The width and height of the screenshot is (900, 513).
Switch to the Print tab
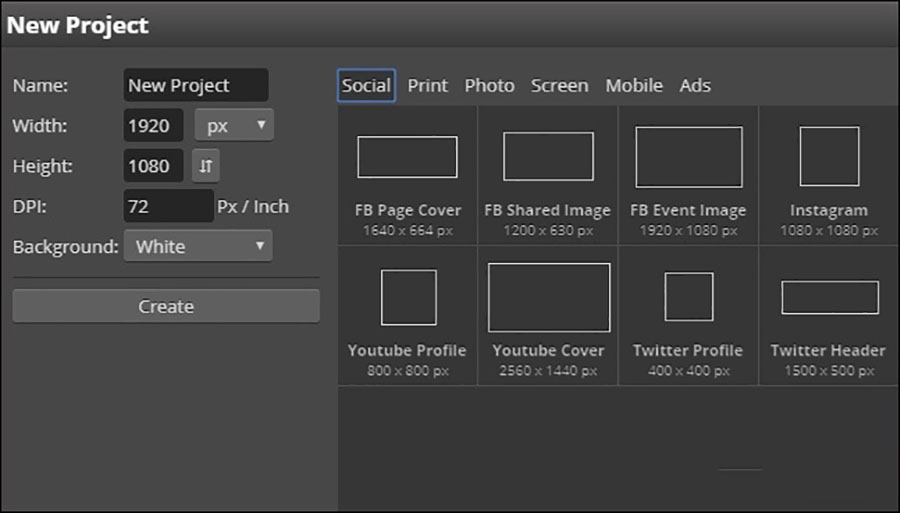click(427, 86)
